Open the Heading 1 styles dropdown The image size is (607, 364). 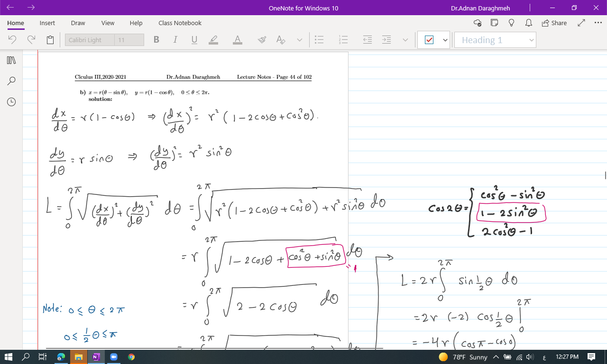[495, 40]
